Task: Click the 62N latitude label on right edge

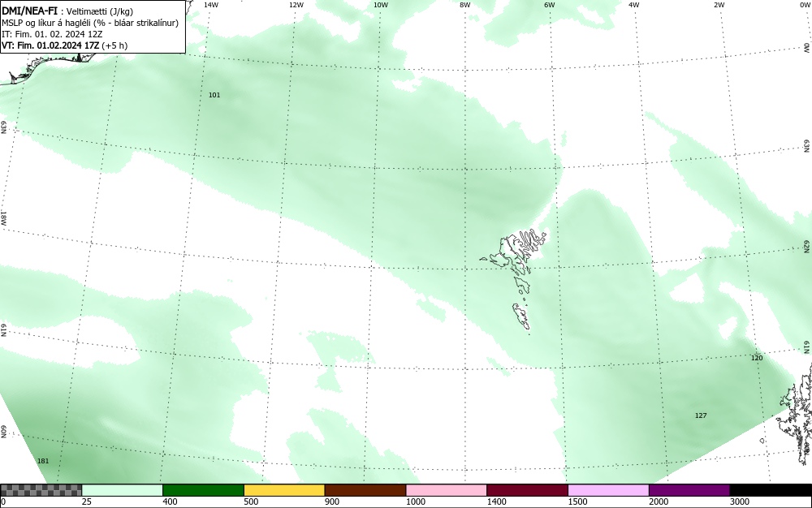Action: [807, 248]
